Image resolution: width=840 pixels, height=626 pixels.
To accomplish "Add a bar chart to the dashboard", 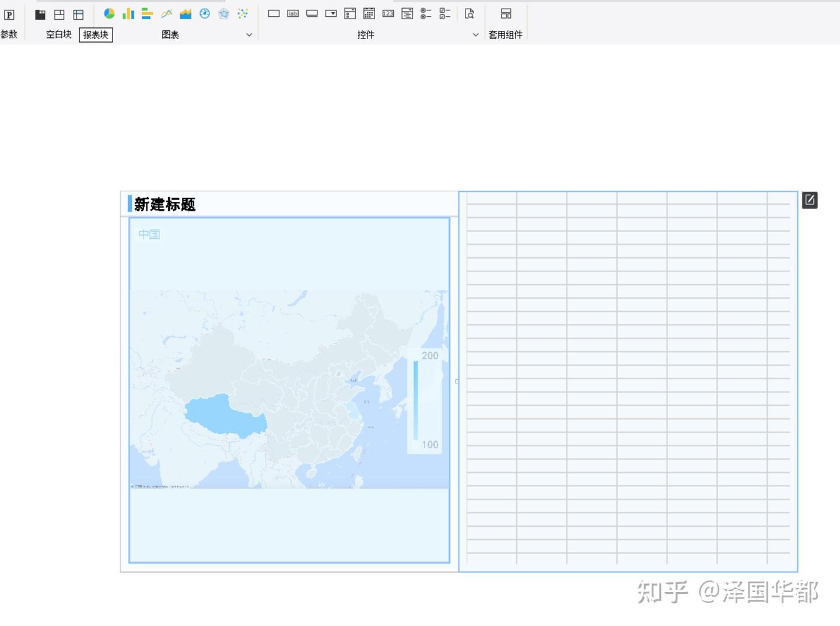I will [147, 13].
